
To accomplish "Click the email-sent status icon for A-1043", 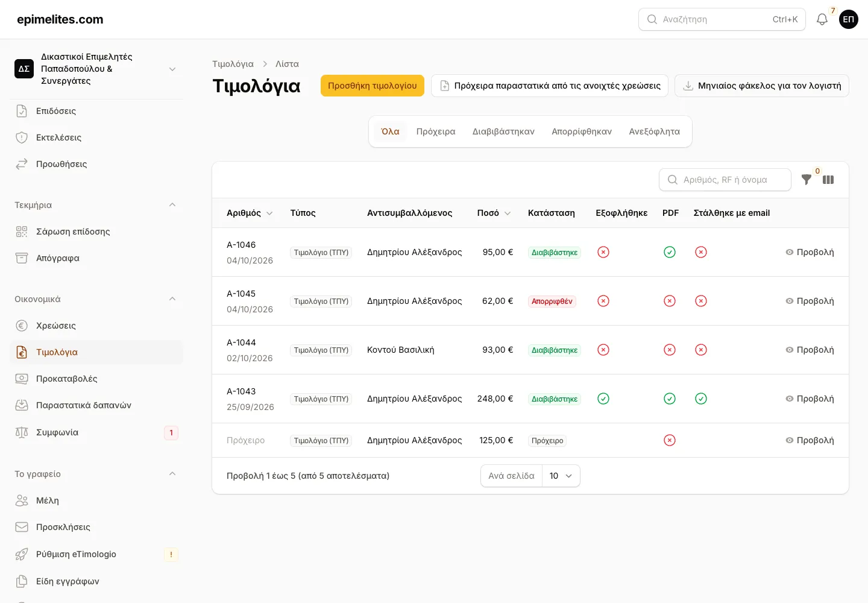I will point(701,399).
